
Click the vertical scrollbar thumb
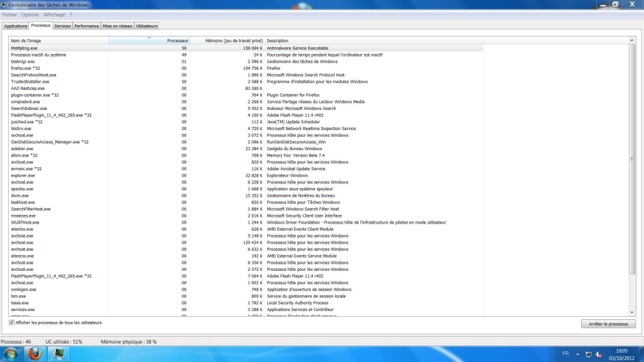[631, 159]
